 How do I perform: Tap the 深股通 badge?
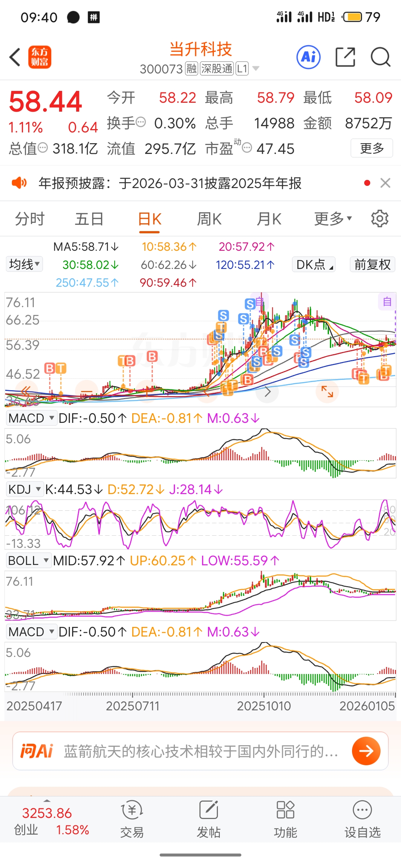217,69
